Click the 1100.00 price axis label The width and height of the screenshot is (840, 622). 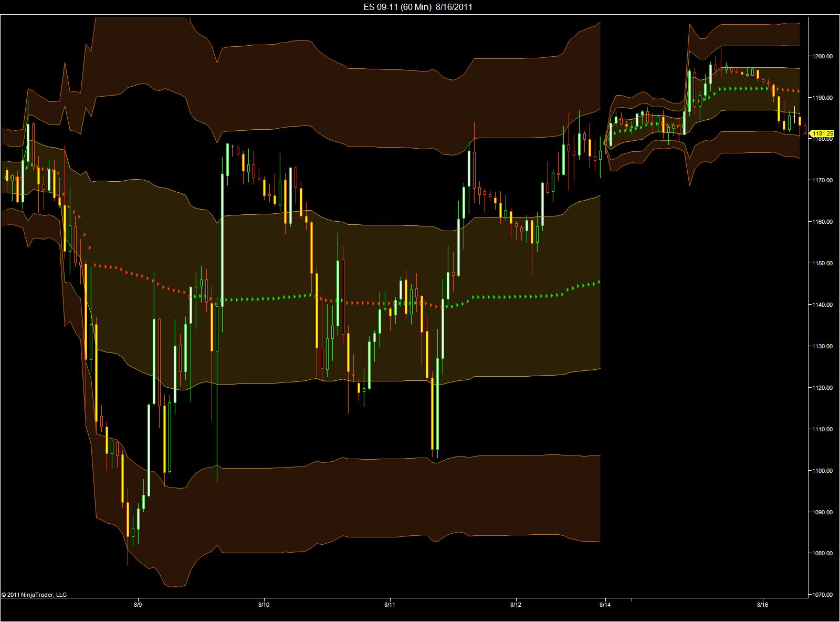pos(824,471)
